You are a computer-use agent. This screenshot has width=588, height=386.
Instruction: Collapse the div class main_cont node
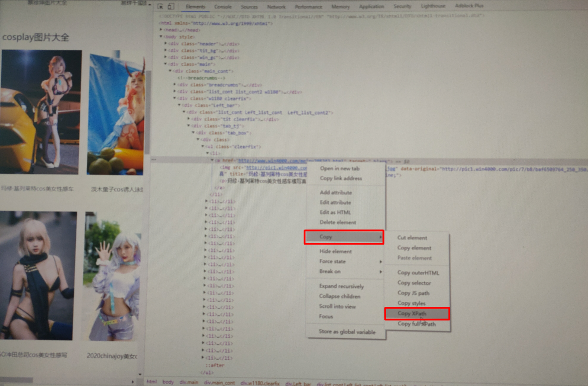click(170, 71)
